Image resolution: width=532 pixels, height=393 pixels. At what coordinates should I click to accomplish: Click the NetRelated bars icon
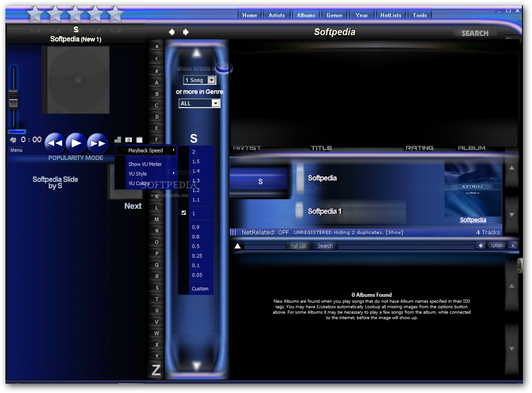pyautogui.click(x=233, y=233)
